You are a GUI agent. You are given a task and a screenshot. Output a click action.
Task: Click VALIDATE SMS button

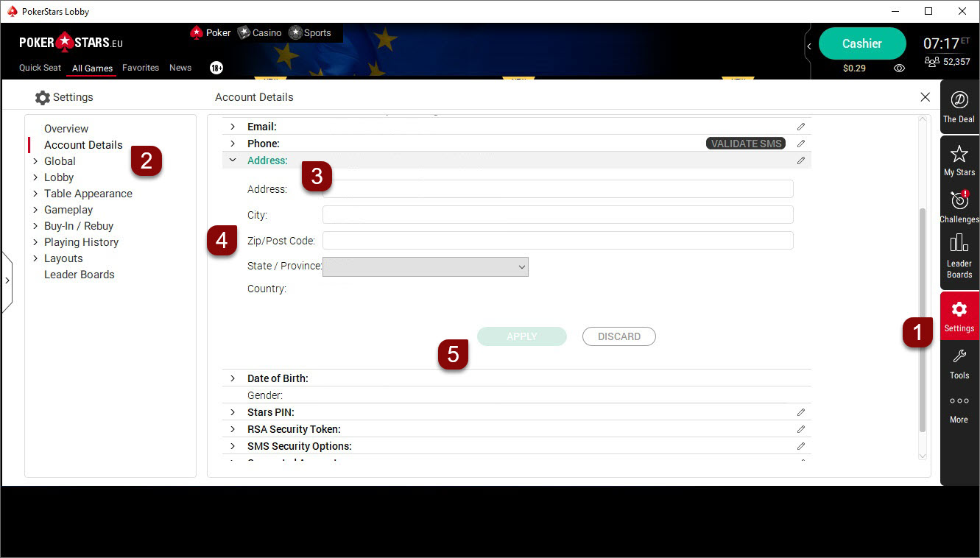(746, 144)
